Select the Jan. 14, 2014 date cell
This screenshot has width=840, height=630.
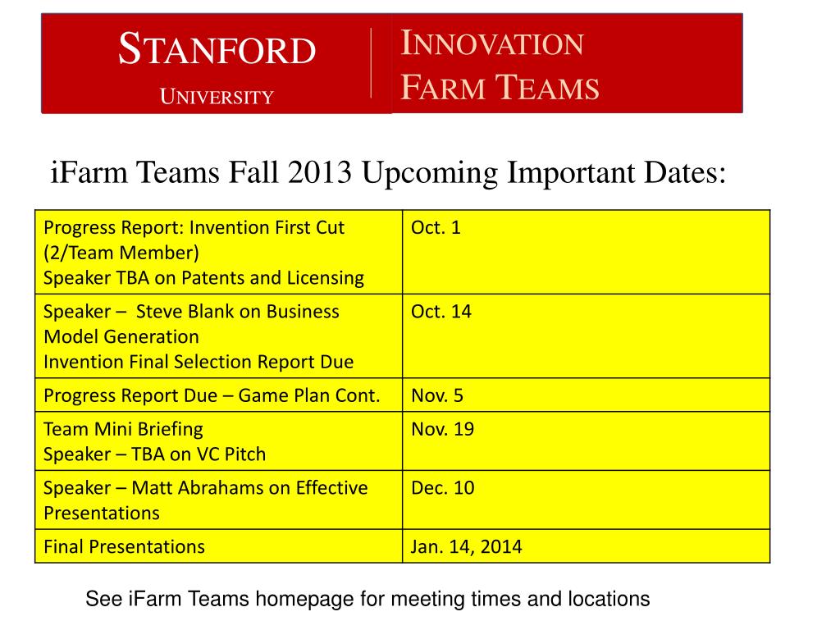pyautogui.click(x=586, y=546)
